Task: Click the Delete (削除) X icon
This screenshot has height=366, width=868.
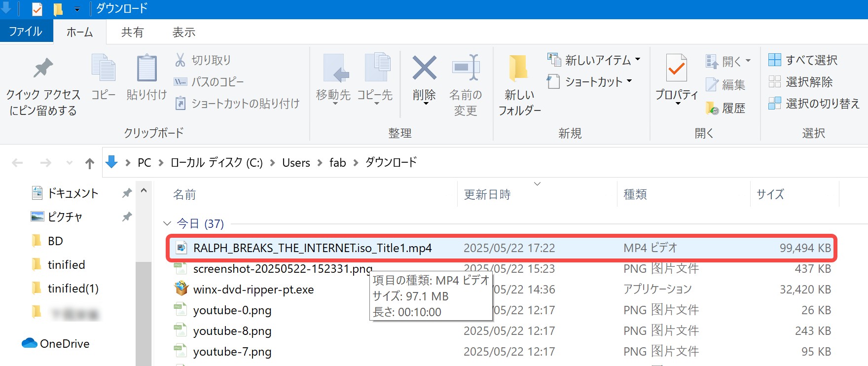Action: (x=424, y=68)
